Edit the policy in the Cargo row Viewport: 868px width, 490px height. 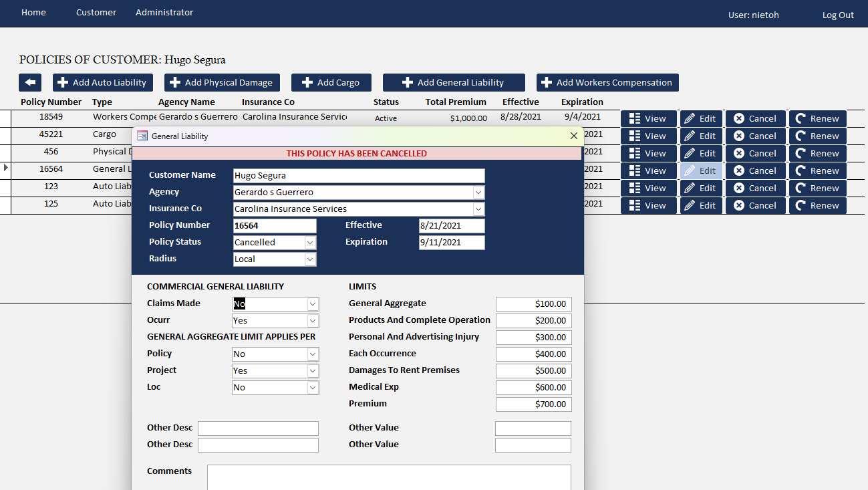click(701, 136)
